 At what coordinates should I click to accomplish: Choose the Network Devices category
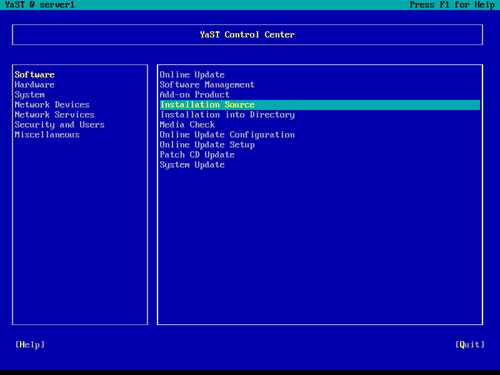click(x=52, y=105)
